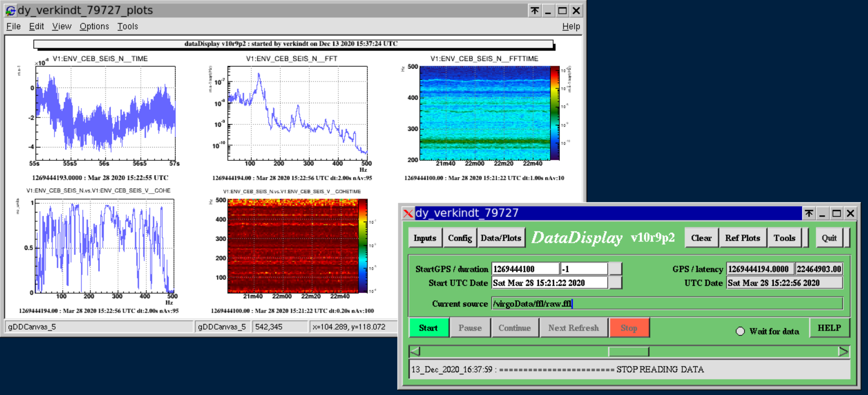Pin the DataDisplay window with the up-arrow icon

click(809, 213)
